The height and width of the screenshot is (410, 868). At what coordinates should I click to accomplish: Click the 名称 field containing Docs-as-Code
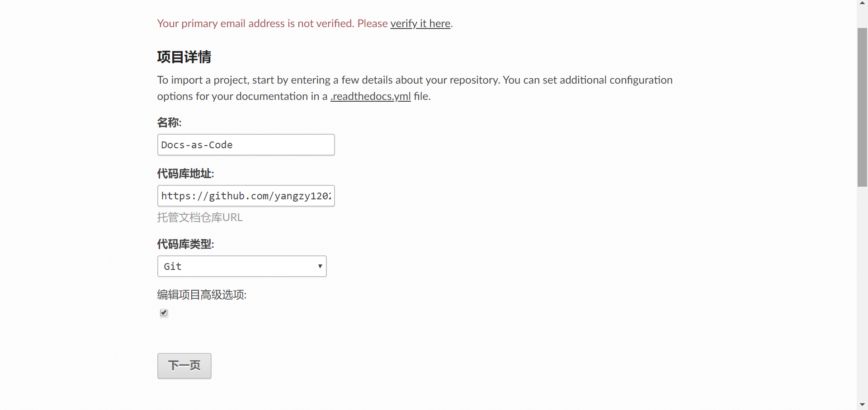click(246, 145)
